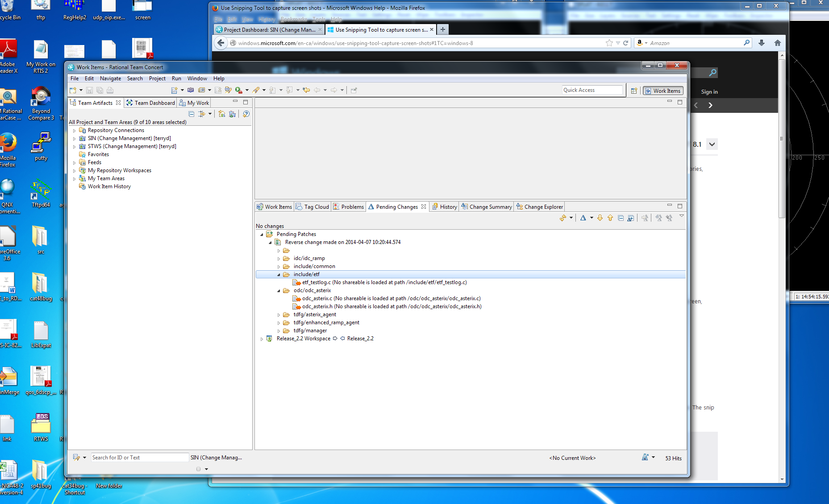Collapse the Pending Patches node
The width and height of the screenshot is (829, 504).
(262, 235)
